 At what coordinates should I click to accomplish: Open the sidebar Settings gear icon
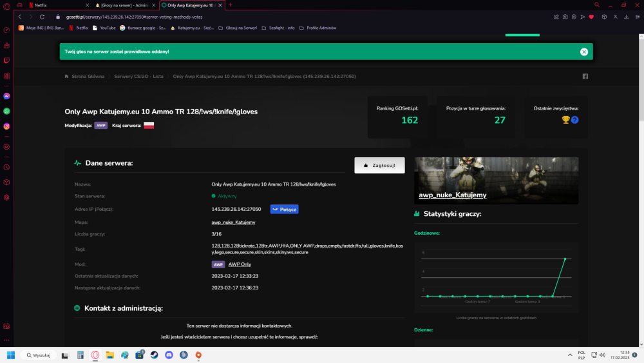pos(6,197)
